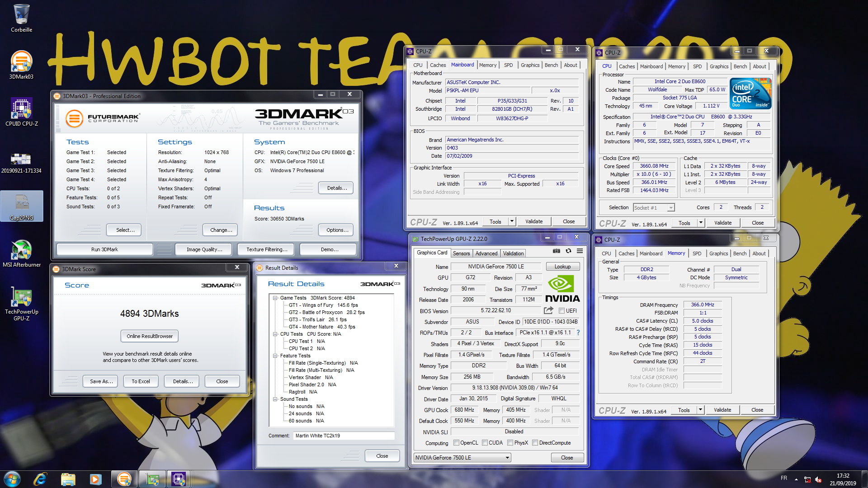Click the To Excel button

[141, 381]
